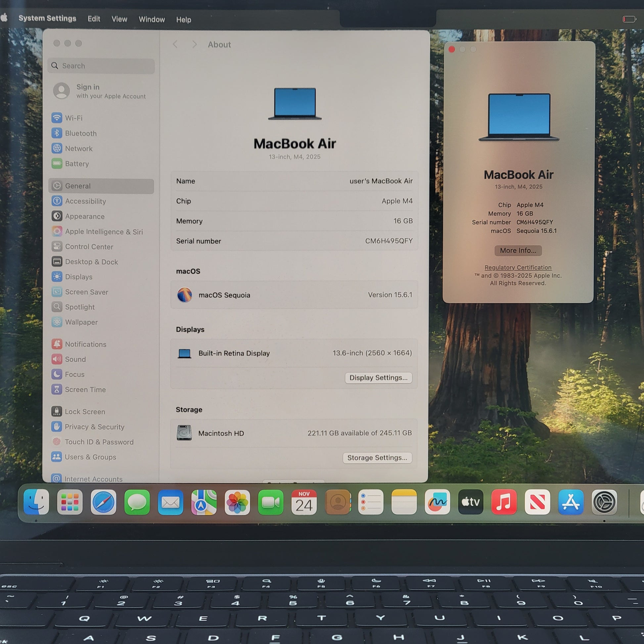The width and height of the screenshot is (644, 644).
Task: Open Photos app in Dock
Action: [237, 502]
